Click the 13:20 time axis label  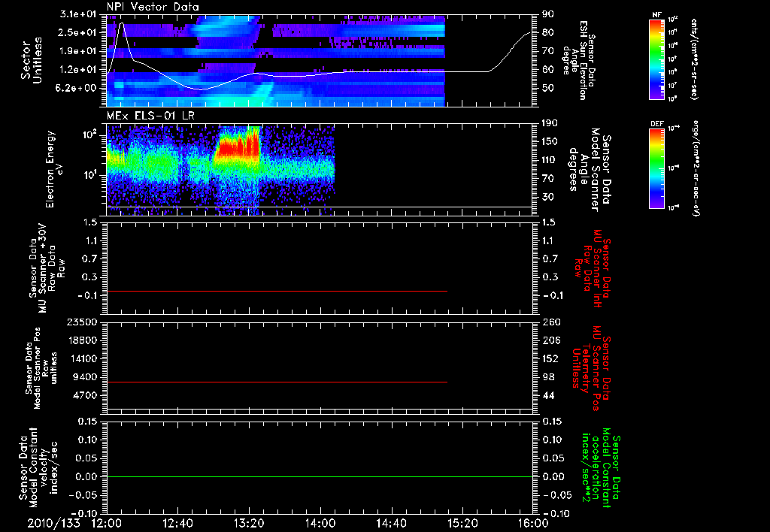249,523
